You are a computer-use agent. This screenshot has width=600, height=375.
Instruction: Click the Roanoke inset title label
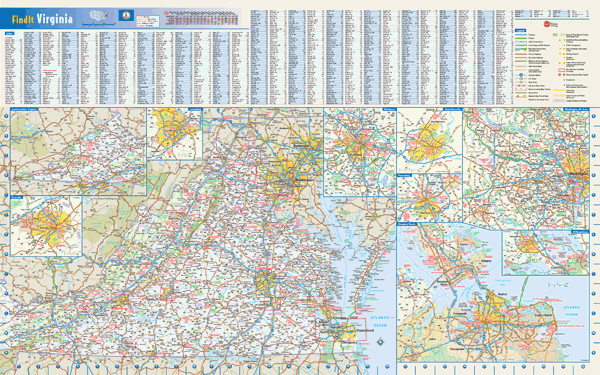tap(17, 197)
